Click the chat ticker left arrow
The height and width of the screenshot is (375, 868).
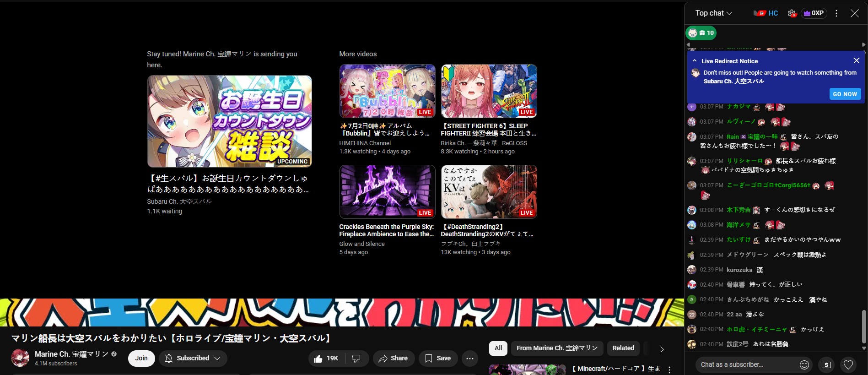tap(688, 45)
